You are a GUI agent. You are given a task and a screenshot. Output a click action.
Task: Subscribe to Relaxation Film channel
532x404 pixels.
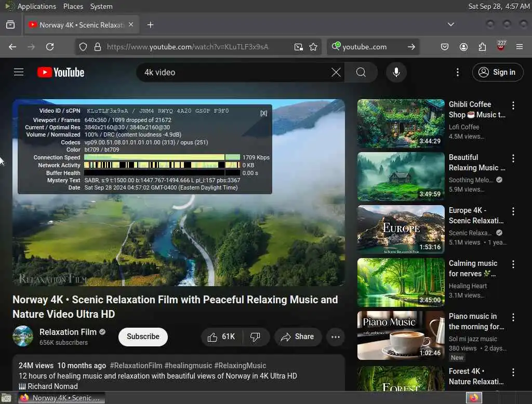click(143, 336)
